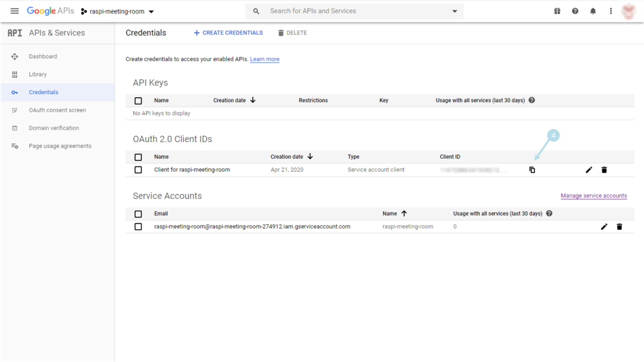This screenshot has width=644, height=362.
Task: Expand the search bar dropdown arrow
Action: click(454, 11)
